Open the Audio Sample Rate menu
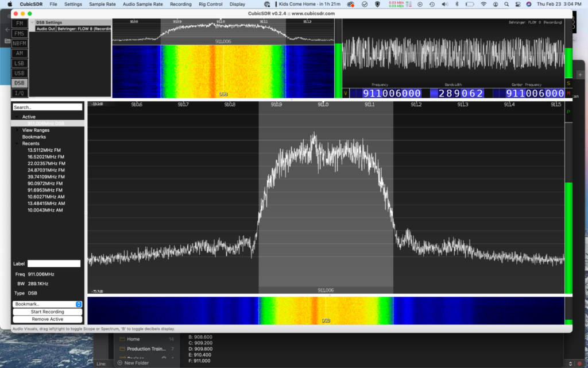 tap(143, 4)
